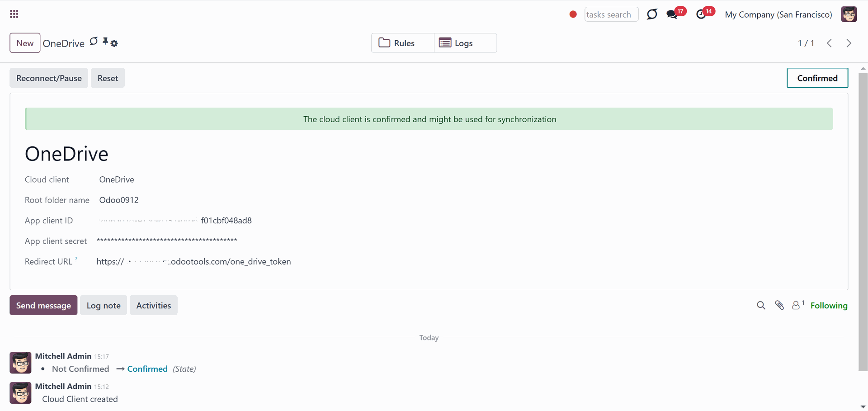The image size is (868, 411).
Task: Click the Reconnect/Pause button
Action: coord(49,78)
